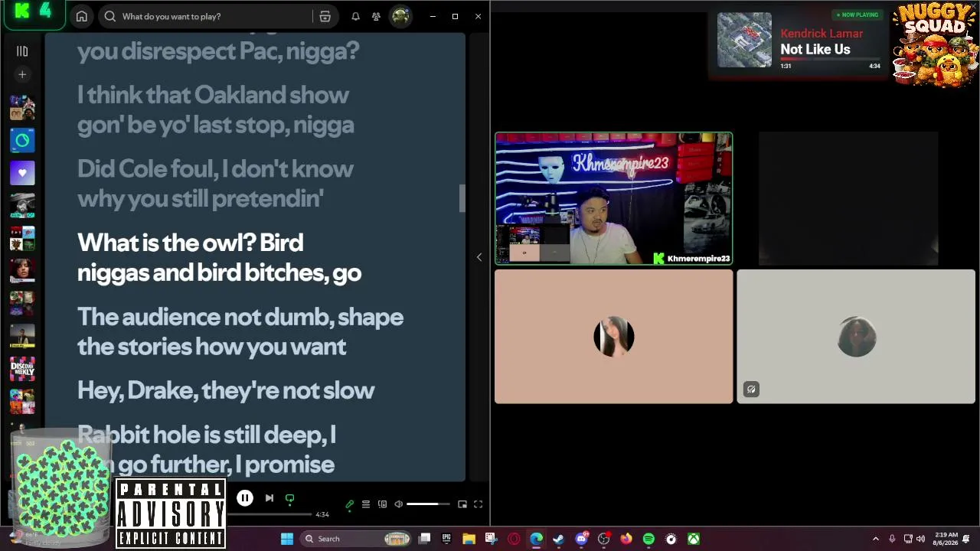Adjust the volume slider

427,504
